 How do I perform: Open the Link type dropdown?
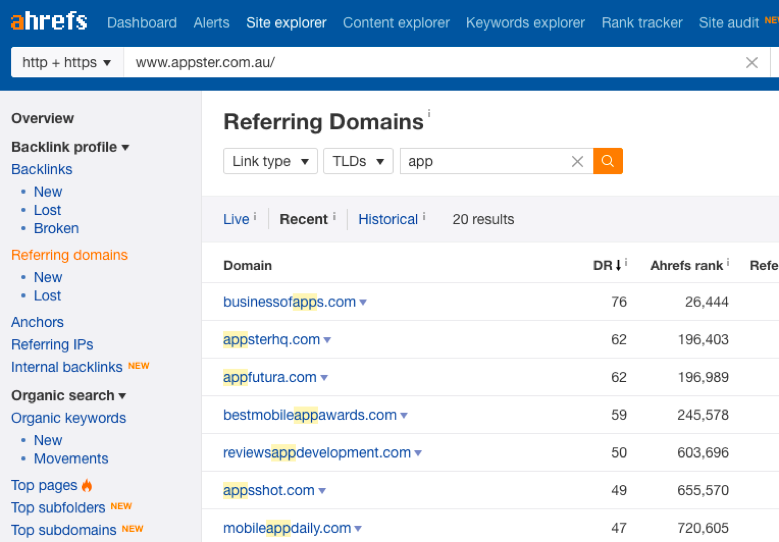pos(270,161)
